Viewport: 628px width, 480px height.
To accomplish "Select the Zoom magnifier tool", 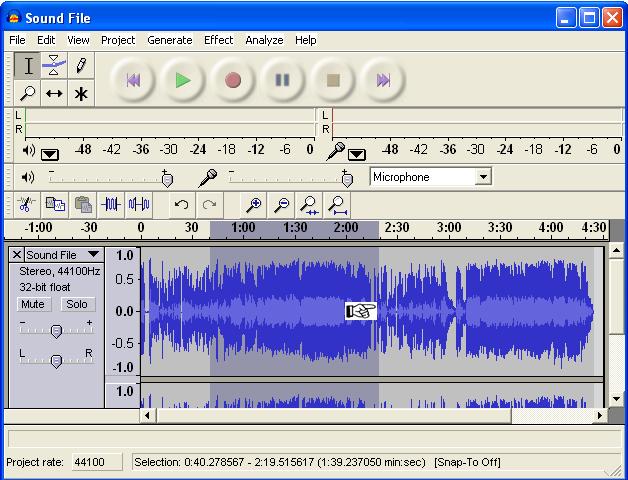I will coord(27,93).
